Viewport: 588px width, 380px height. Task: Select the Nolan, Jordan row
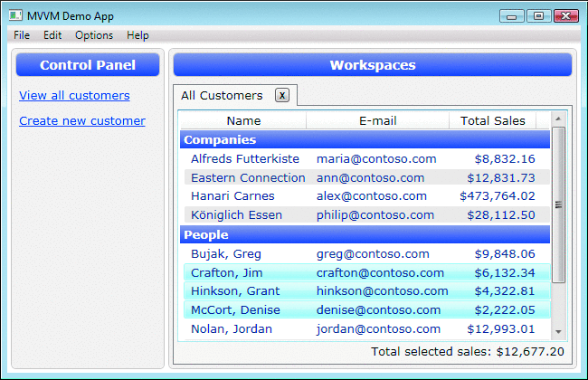[366, 329]
